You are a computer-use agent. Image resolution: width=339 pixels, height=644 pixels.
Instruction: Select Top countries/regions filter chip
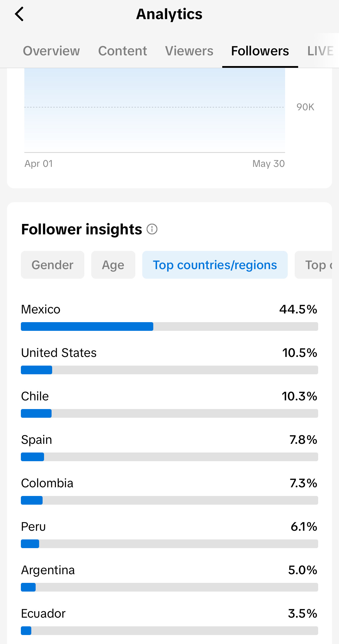215,265
